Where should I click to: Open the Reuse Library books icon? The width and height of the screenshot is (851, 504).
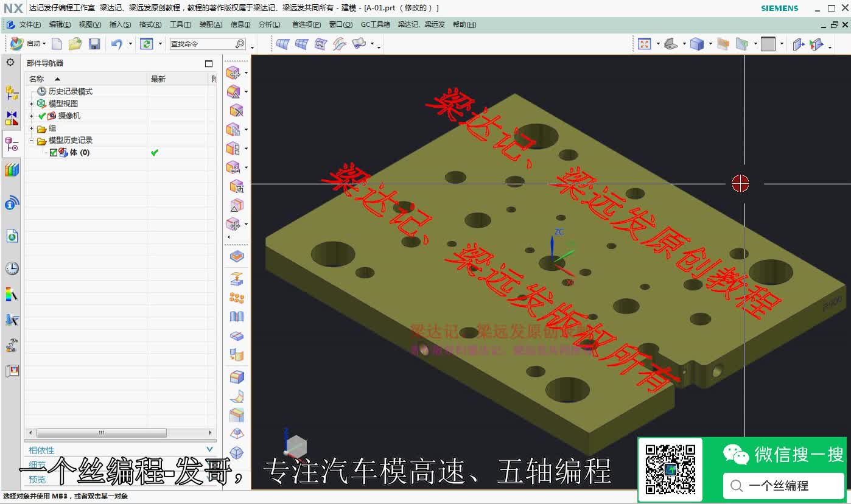pos(12,170)
